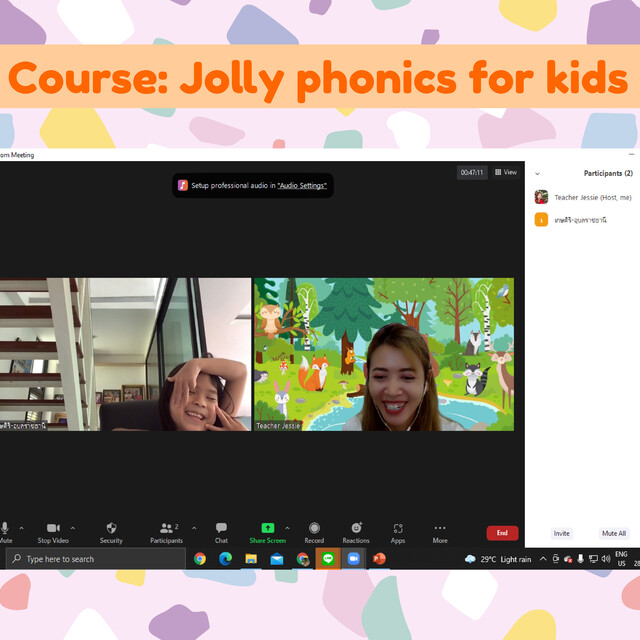Click Teacher Jessie's avatar in the participants list
Viewport: 640px width, 640px height.
541,197
